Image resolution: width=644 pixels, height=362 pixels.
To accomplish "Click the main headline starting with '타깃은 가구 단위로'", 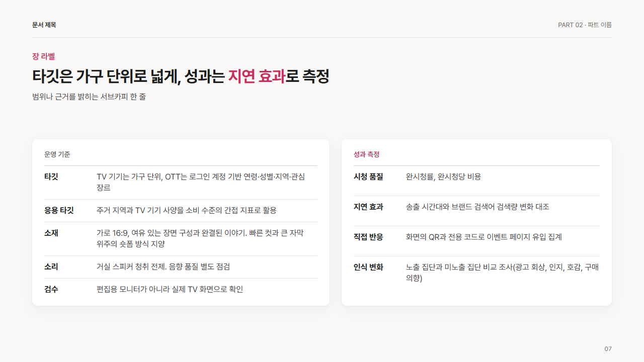I will pos(181,76).
